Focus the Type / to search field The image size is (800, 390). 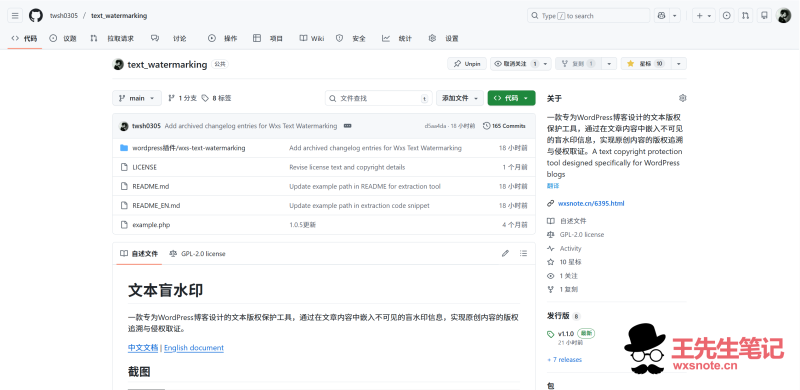tap(588, 16)
